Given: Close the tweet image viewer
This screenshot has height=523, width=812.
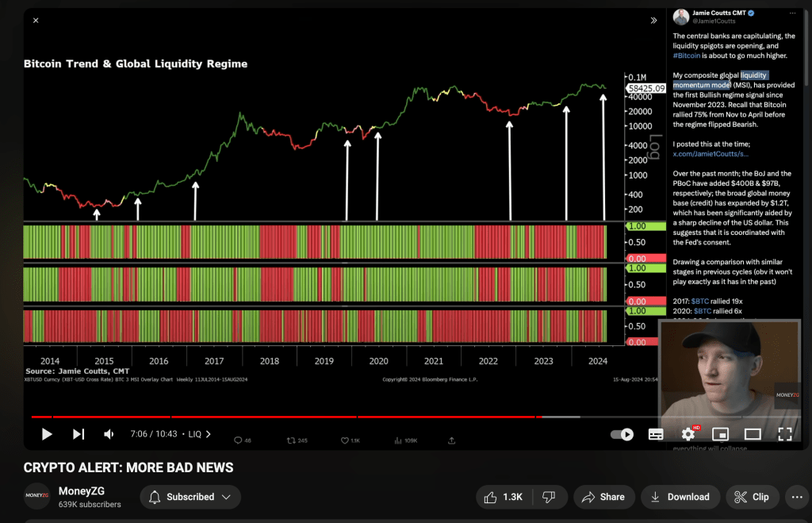Looking at the screenshot, I should [x=36, y=21].
